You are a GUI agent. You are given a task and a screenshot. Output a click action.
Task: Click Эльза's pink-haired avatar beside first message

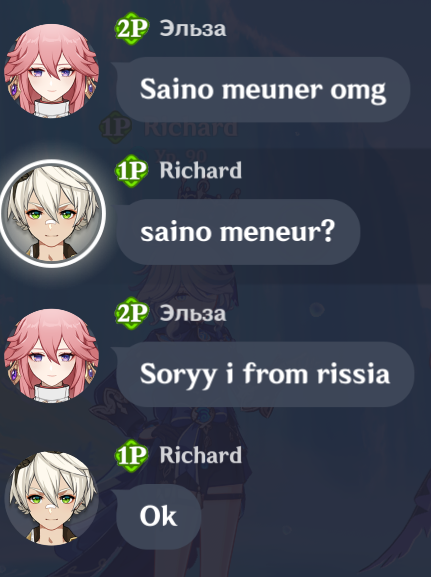[x=52, y=71]
